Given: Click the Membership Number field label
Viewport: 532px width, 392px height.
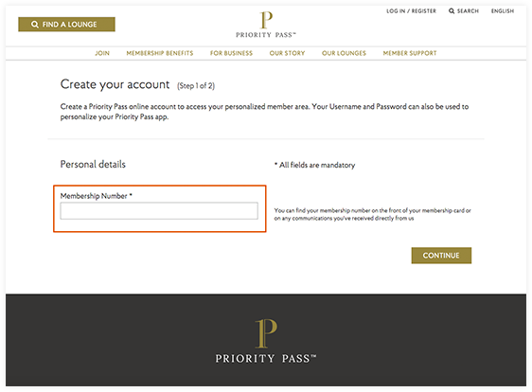Looking at the screenshot, I should (x=96, y=196).
